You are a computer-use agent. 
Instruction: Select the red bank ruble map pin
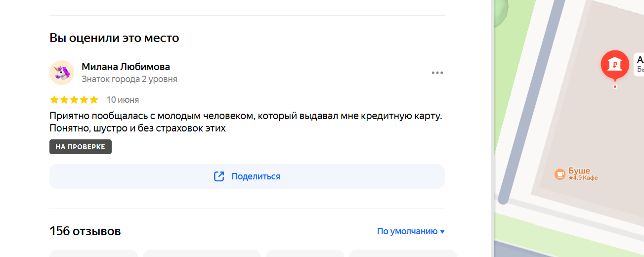[614, 66]
